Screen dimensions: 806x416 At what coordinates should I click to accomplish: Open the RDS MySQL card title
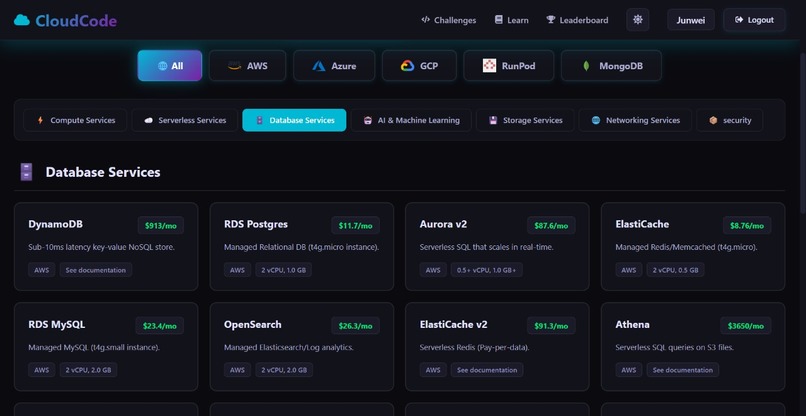[57, 325]
